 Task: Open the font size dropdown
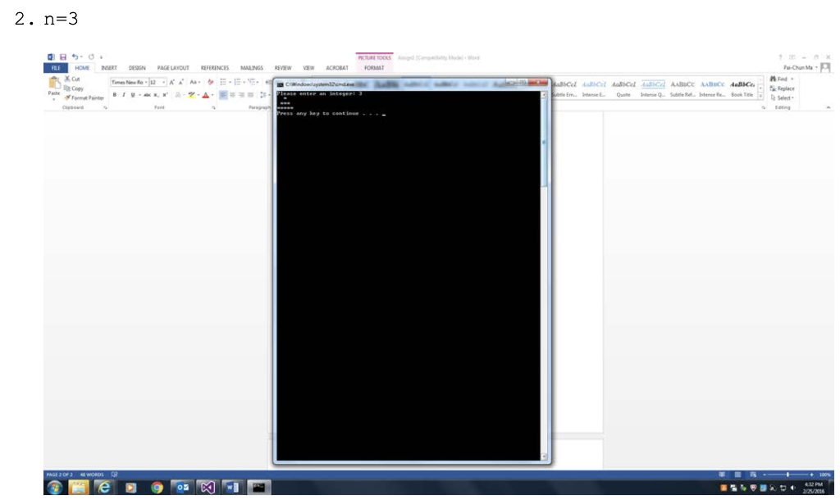(163, 82)
